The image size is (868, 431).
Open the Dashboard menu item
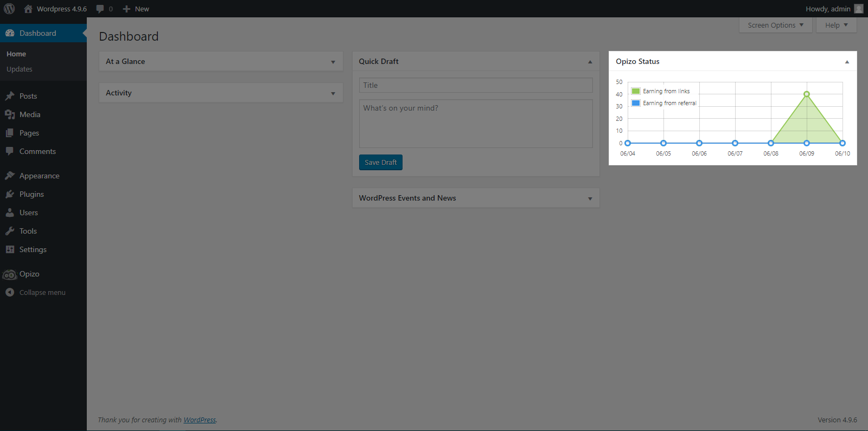[43, 33]
